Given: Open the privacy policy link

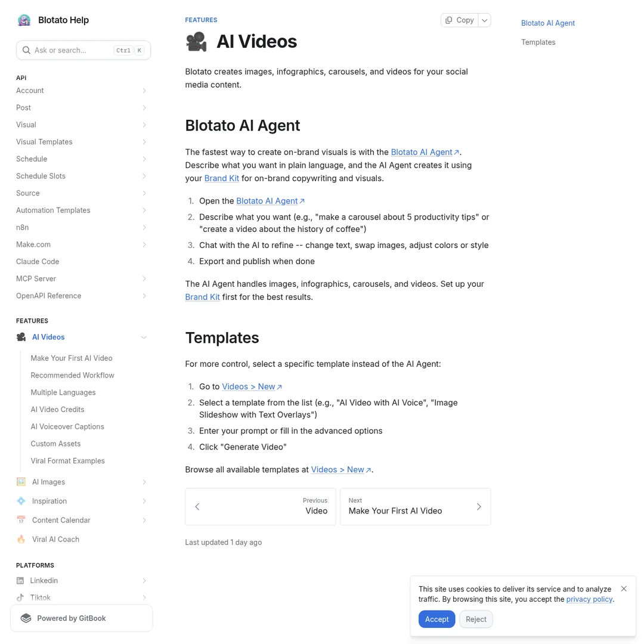Looking at the screenshot, I should click(589, 599).
